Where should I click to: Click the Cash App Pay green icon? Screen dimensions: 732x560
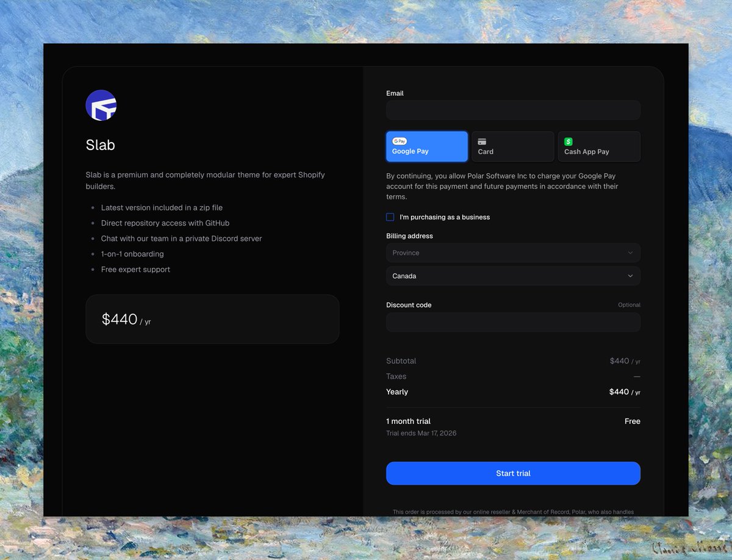(569, 142)
